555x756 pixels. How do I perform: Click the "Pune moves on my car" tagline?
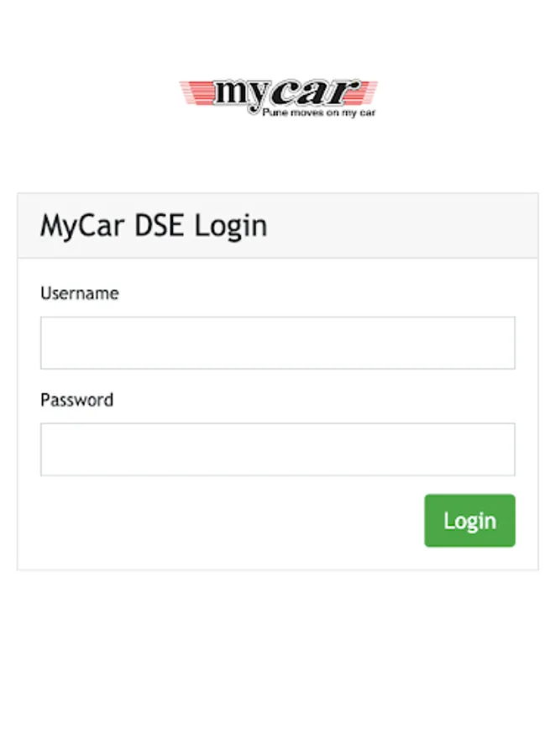click(x=318, y=113)
